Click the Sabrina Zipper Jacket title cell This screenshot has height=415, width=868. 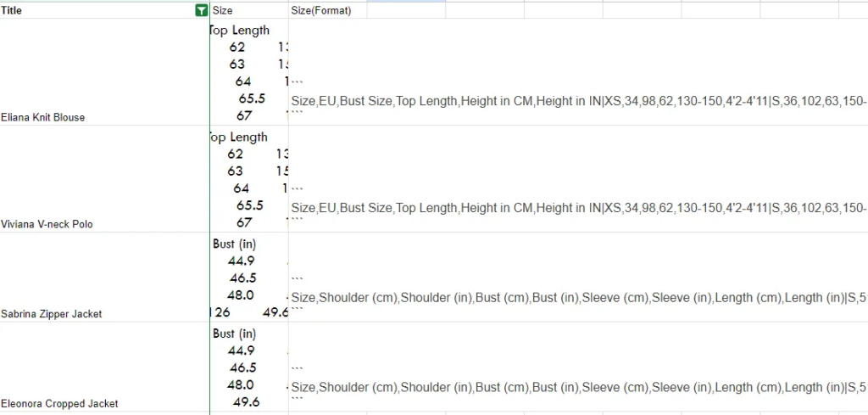104,277
